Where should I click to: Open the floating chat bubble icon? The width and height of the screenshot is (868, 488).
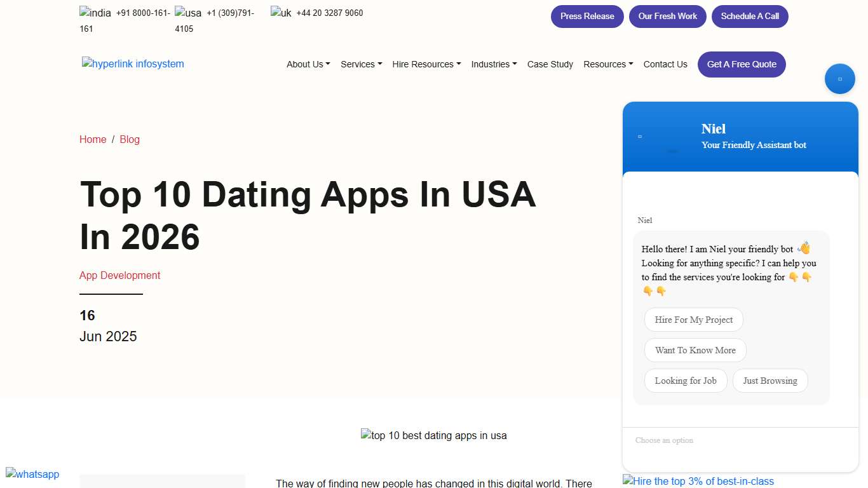[840, 78]
